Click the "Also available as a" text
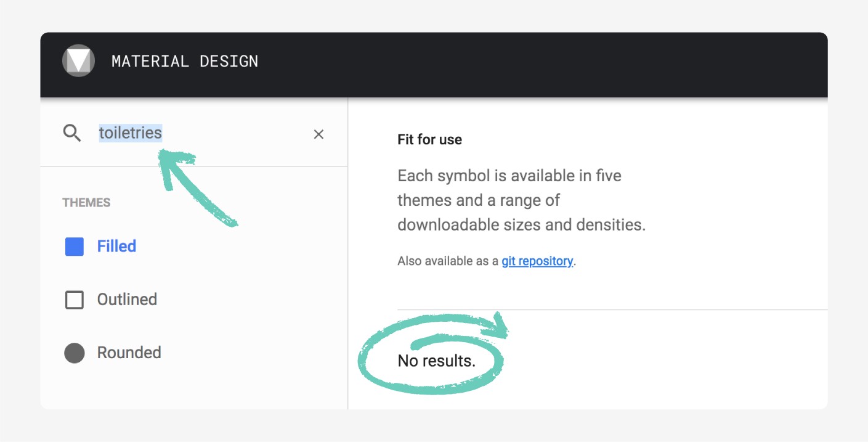868x442 pixels. coord(448,261)
